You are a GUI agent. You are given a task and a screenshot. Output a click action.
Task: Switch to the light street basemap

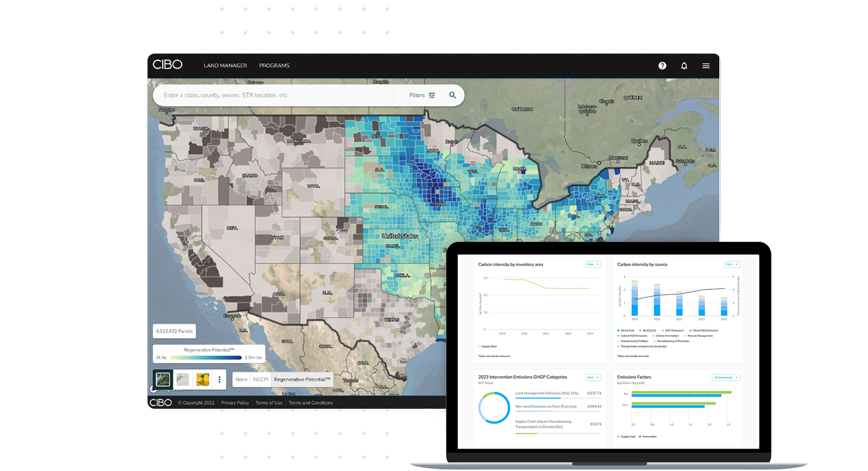tap(183, 379)
